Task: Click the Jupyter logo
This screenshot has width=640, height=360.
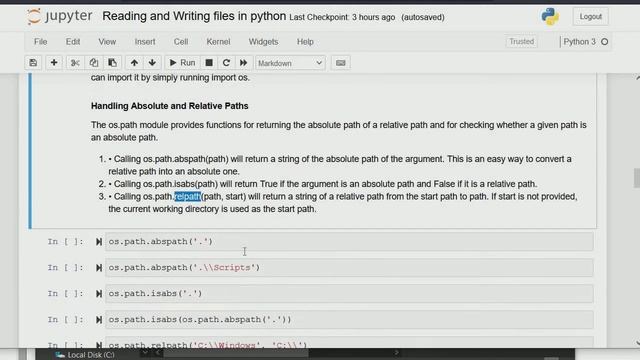Action: (x=60, y=16)
